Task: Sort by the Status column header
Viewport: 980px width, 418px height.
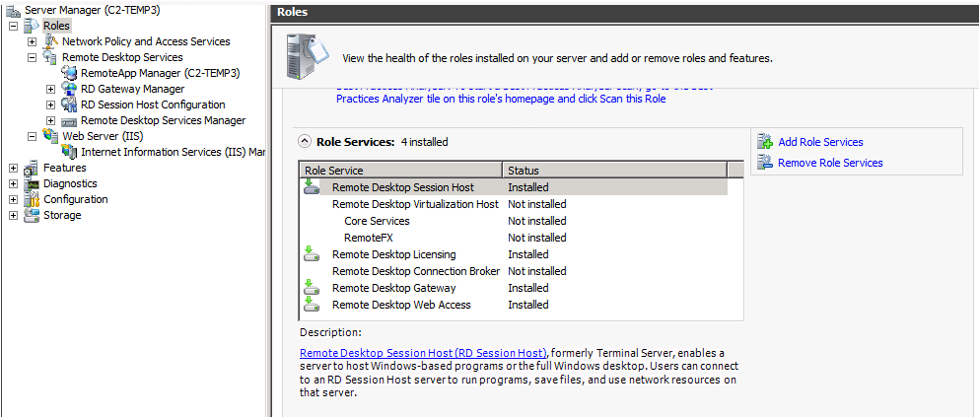Action: pyautogui.click(x=615, y=171)
